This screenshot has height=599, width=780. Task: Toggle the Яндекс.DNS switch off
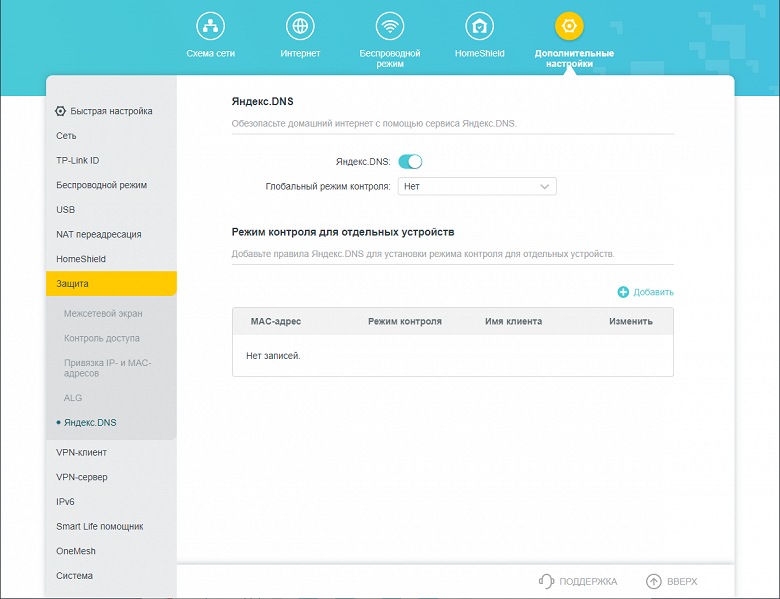click(x=410, y=162)
